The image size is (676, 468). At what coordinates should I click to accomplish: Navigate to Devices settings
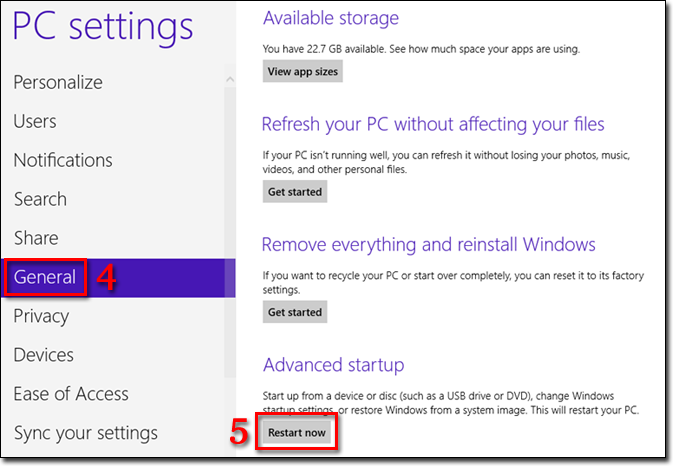click(44, 355)
